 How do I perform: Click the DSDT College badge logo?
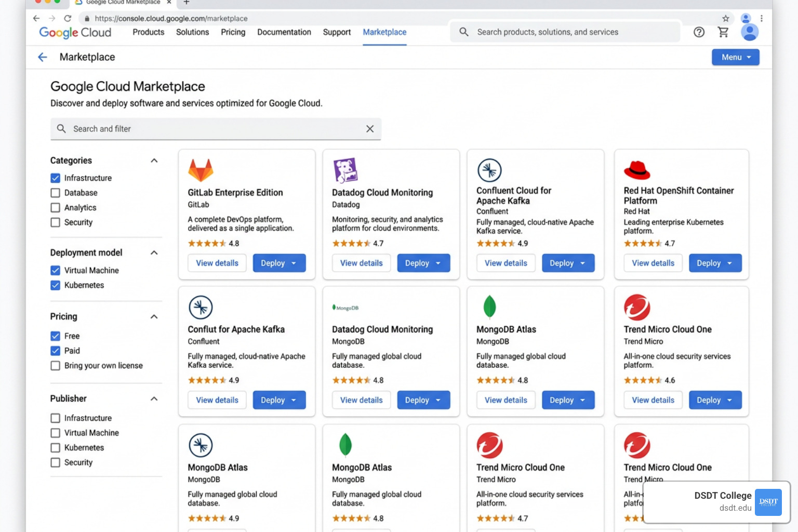768,502
